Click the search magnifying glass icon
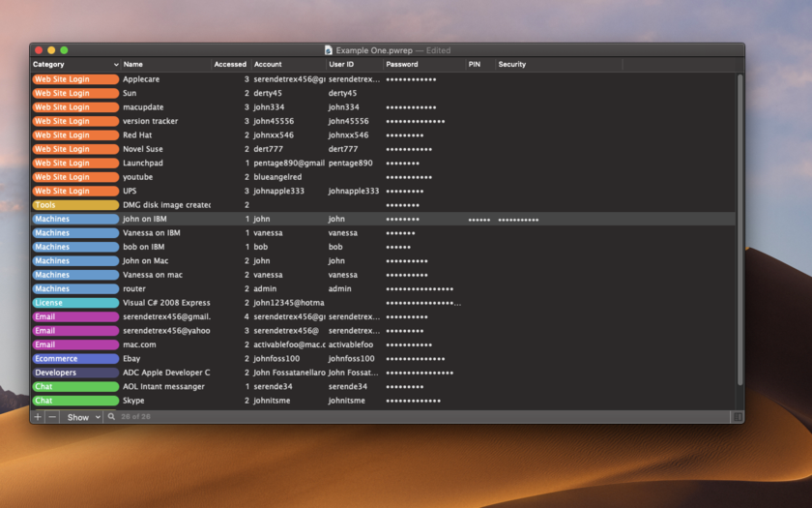 [x=111, y=417]
